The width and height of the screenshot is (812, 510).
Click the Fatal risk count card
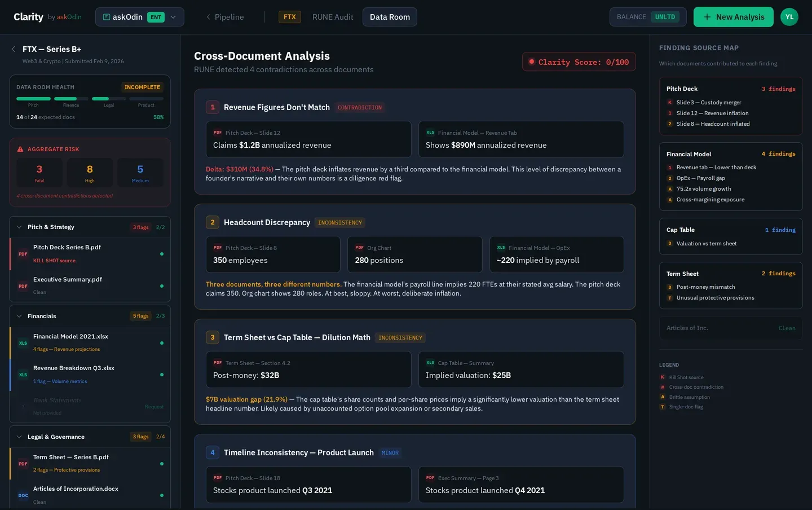(x=39, y=173)
